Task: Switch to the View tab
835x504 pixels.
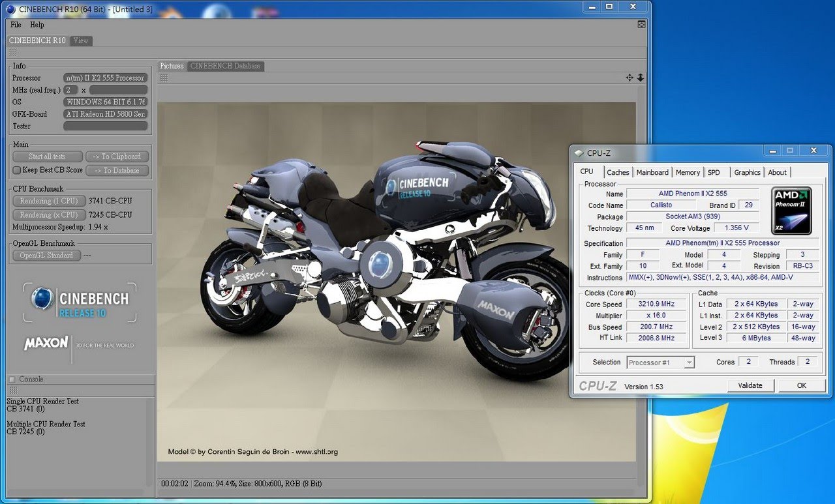Action: 81,40
